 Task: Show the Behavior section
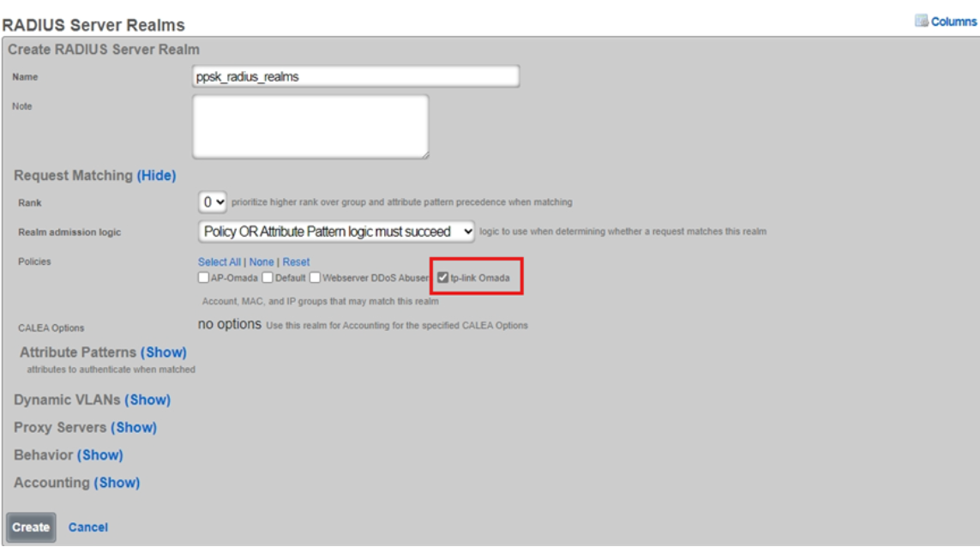pos(100,455)
